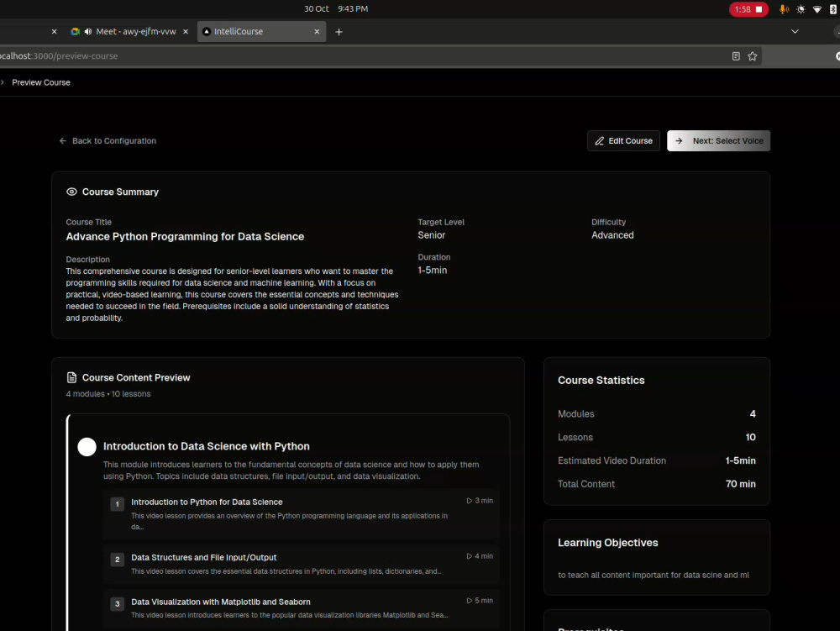The width and height of the screenshot is (840, 631).
Task: Expand the breadcrumb chevron before Preview Course
Action: [x=3, y=82]
